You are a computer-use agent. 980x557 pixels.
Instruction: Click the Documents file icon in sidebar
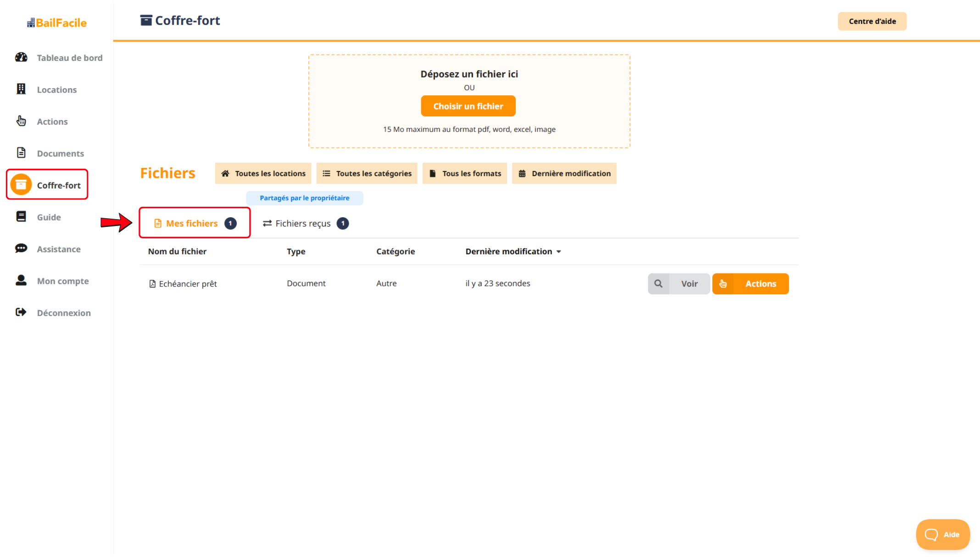[21, 153]
